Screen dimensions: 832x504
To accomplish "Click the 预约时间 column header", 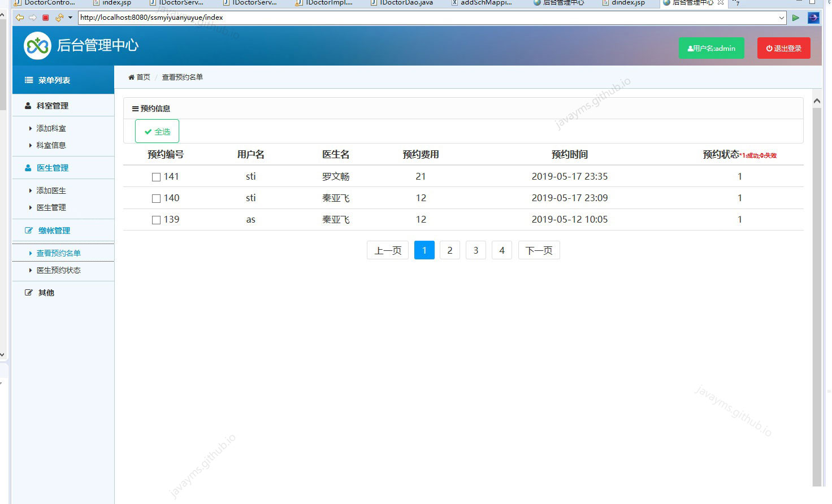I will [570, 154].
